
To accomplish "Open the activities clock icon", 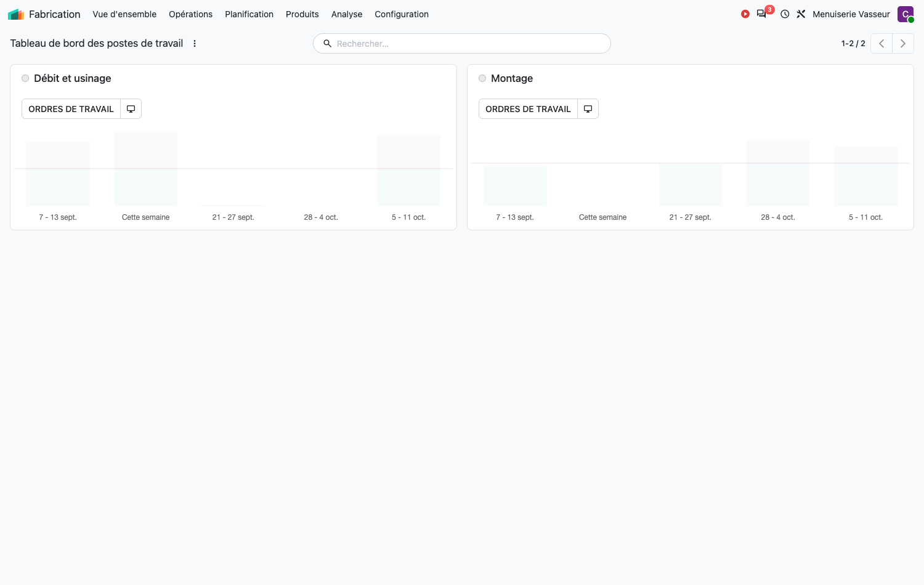I will pos(785,14).
